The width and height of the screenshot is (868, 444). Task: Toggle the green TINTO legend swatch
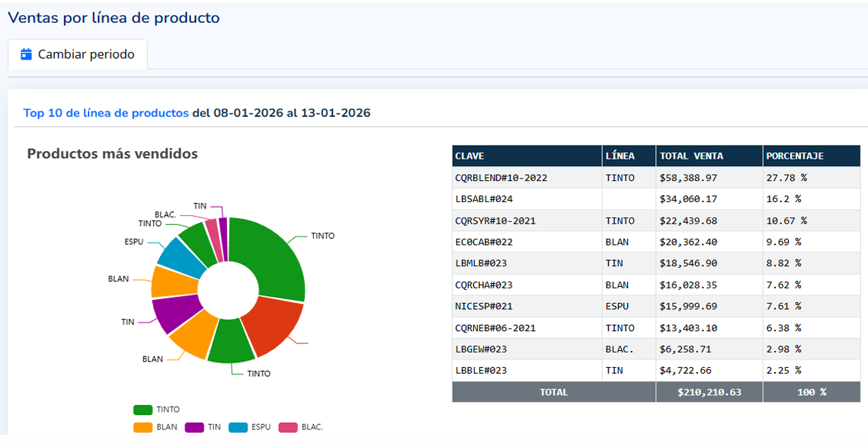143,410
